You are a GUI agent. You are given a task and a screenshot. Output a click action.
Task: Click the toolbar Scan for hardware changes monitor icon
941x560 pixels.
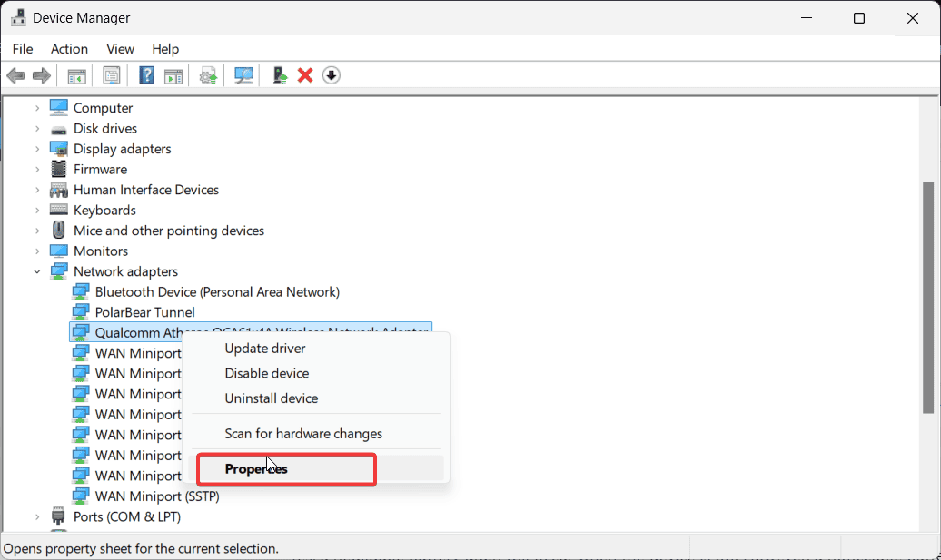coord(243,75)
